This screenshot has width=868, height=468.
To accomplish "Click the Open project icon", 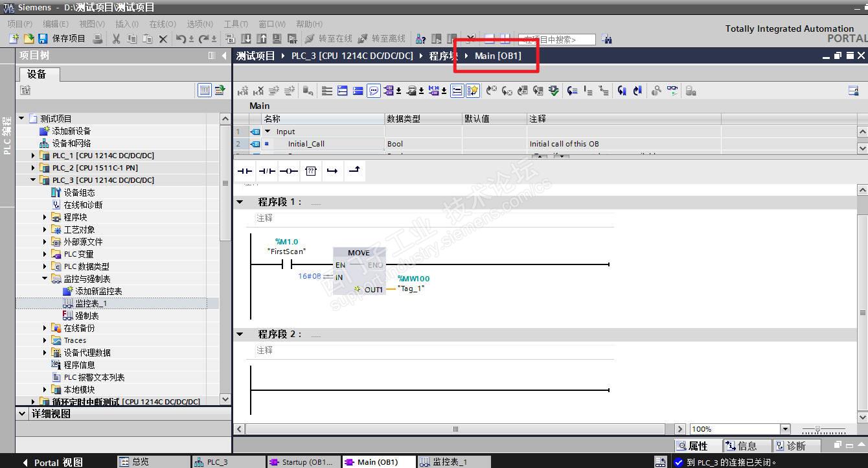I will (x=29, y=39).
